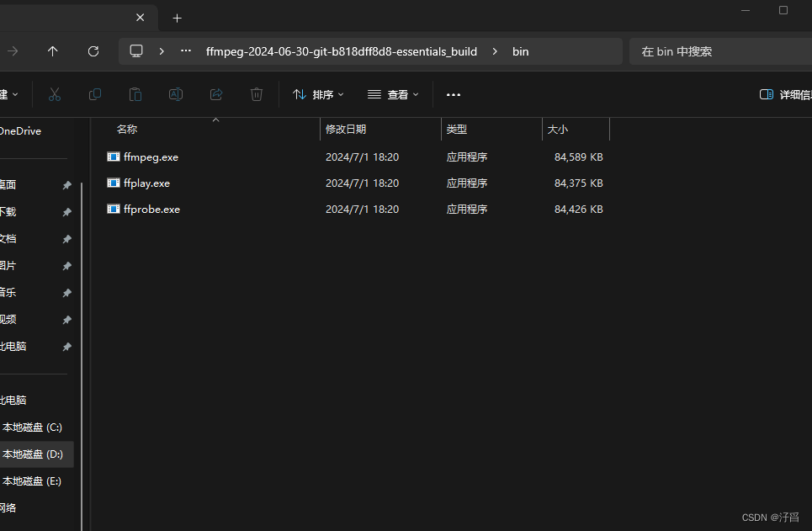
Task: Click the Share icon in toolbar
Action: coord(216,94)
